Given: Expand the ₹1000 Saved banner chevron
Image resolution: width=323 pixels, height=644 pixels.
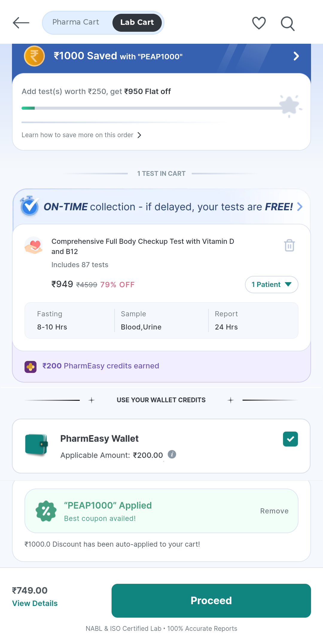Looking at the screenshot, I should pos(296,56).
